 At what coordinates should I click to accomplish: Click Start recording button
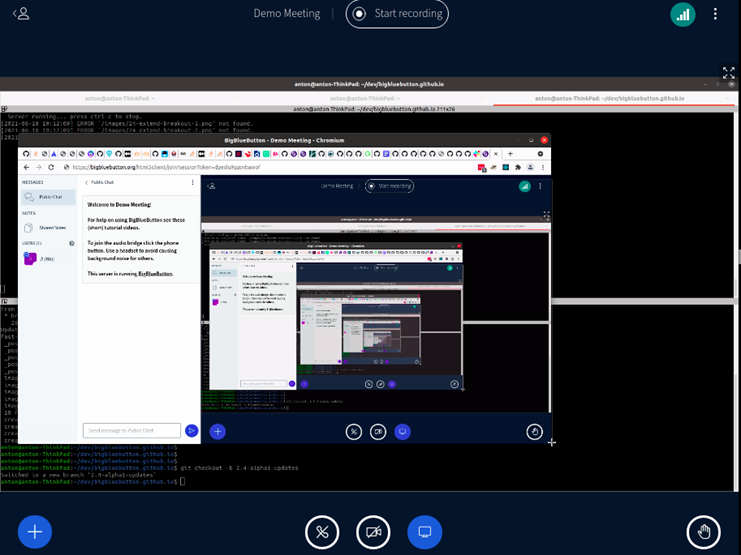[397, 14]
